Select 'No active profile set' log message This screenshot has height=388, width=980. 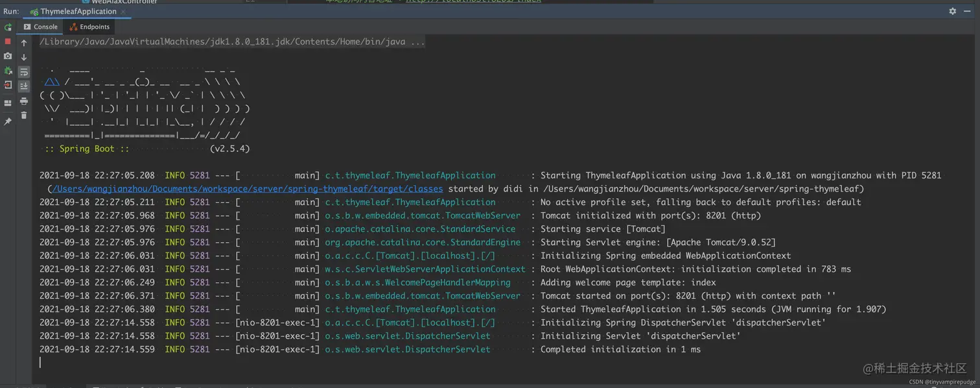click(x=701, y=202)
